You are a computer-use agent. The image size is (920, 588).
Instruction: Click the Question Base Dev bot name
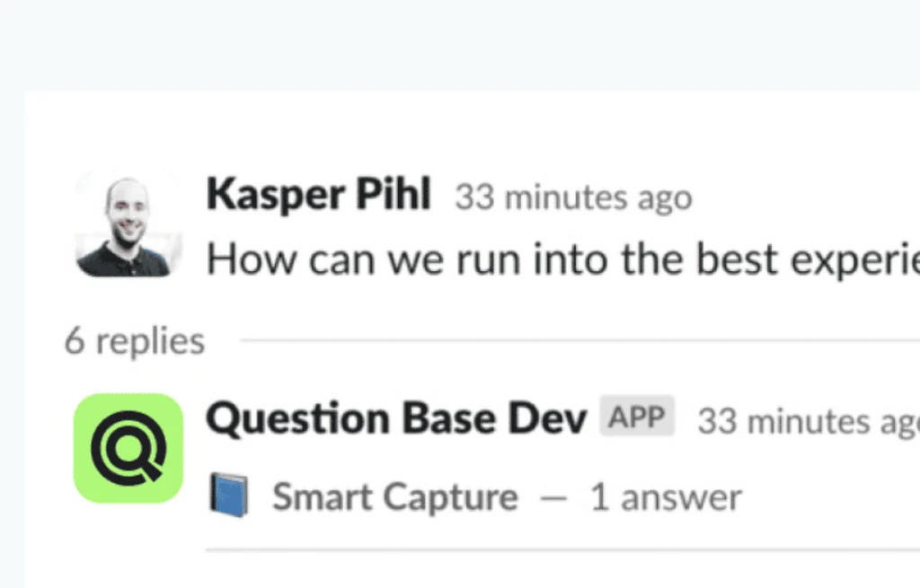tap(395, 417)
